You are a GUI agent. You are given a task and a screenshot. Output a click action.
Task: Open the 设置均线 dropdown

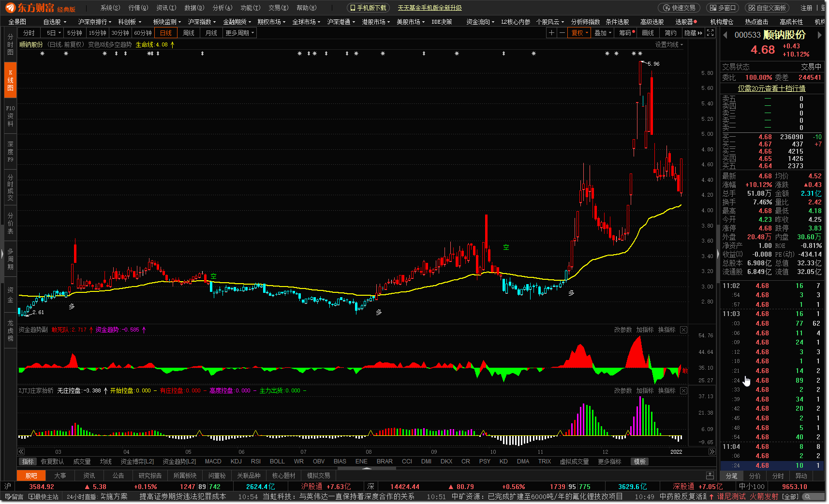669,44
